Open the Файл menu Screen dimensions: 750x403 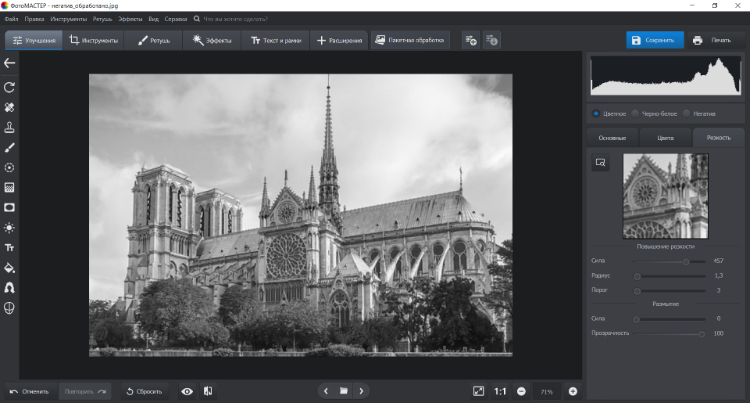point(10,19)
